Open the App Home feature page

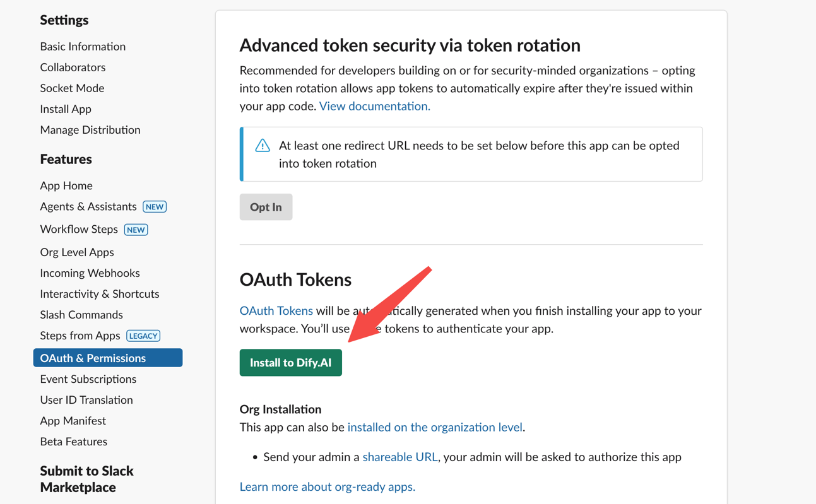[66, 185]
